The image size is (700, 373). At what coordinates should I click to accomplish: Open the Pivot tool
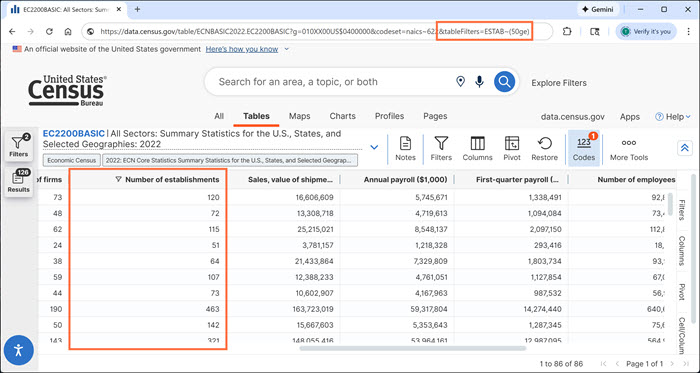pos(512,149)
